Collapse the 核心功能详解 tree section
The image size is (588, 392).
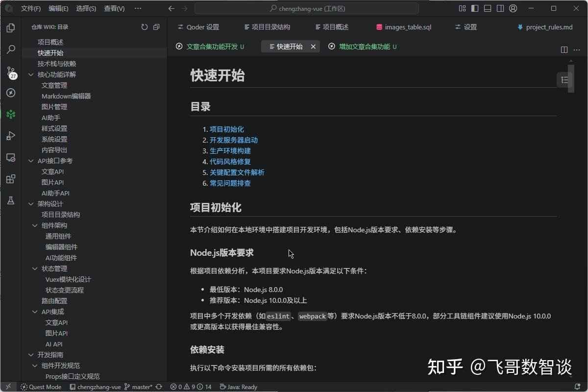click(x=31, y=74)
